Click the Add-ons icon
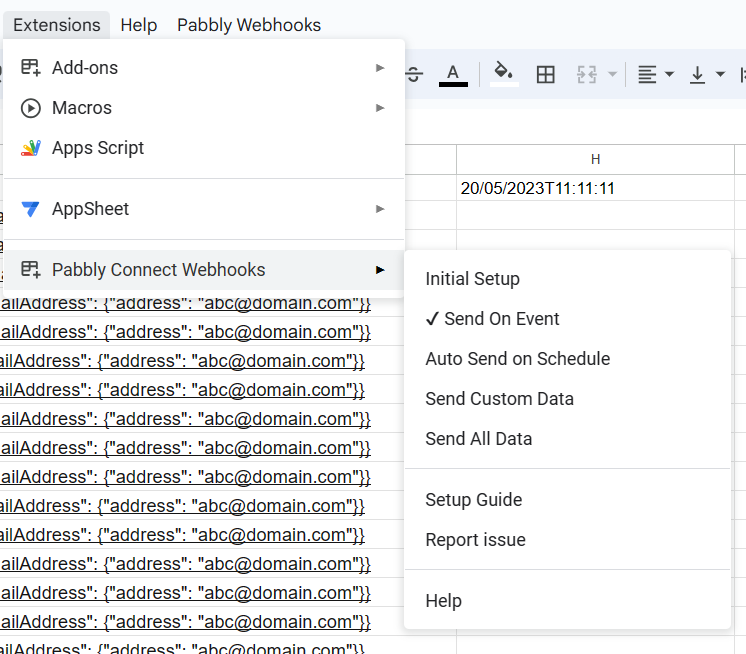 point(31,68)
